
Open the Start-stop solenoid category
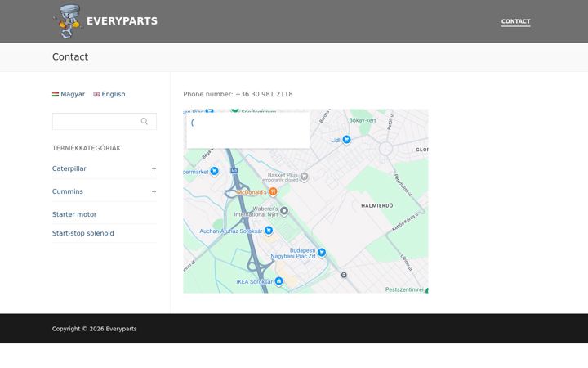click(x=82, y=233)
